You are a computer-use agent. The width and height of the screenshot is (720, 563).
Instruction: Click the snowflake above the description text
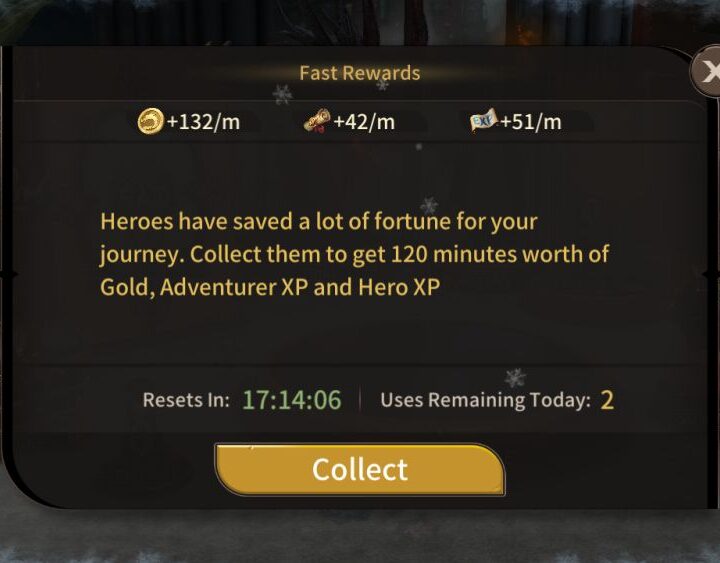(429, 205)
